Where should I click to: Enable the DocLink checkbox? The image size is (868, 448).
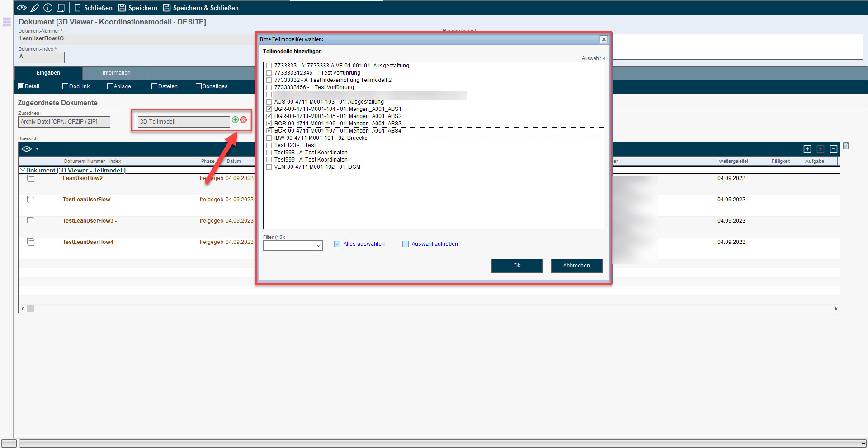click(65, 86)
